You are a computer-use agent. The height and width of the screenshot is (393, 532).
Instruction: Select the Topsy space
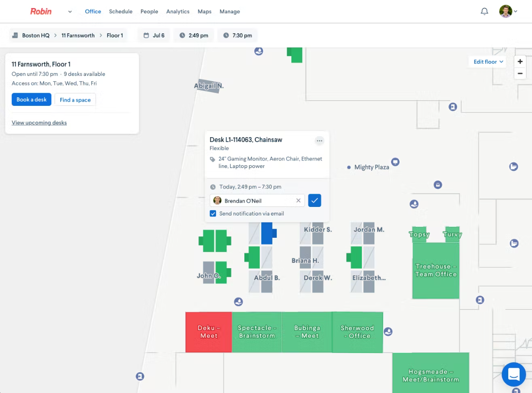[x=420, y=234]
